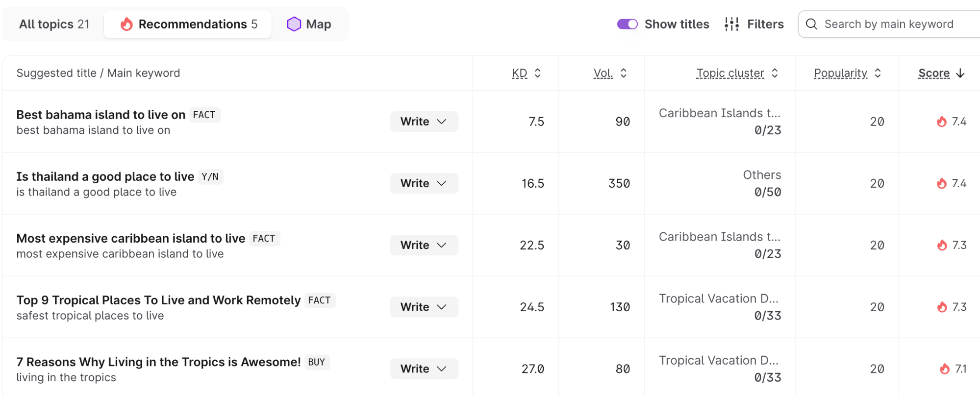Image resolution: width=980 pixels, height=396 pixels.
Task: Click the Filters sliders icon
Action: tap(731, 24)
